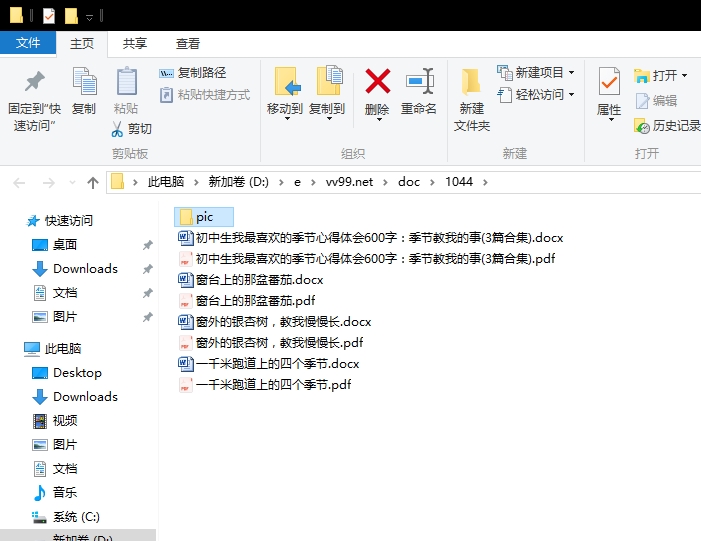Open 历史记录 file history

click(x=667, y=126)
